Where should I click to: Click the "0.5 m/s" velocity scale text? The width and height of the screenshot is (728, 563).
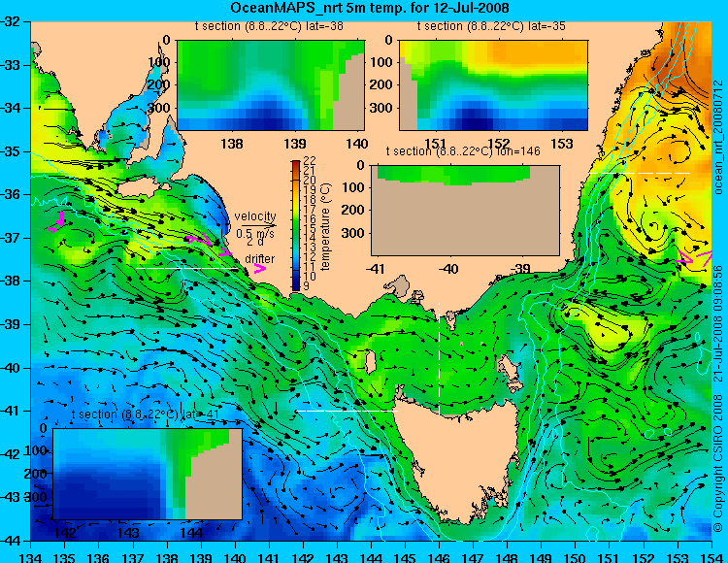pos(255,234)
